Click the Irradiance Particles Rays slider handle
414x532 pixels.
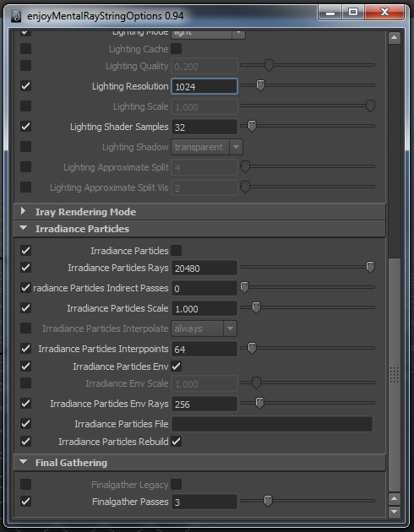[x=370, y=267]
